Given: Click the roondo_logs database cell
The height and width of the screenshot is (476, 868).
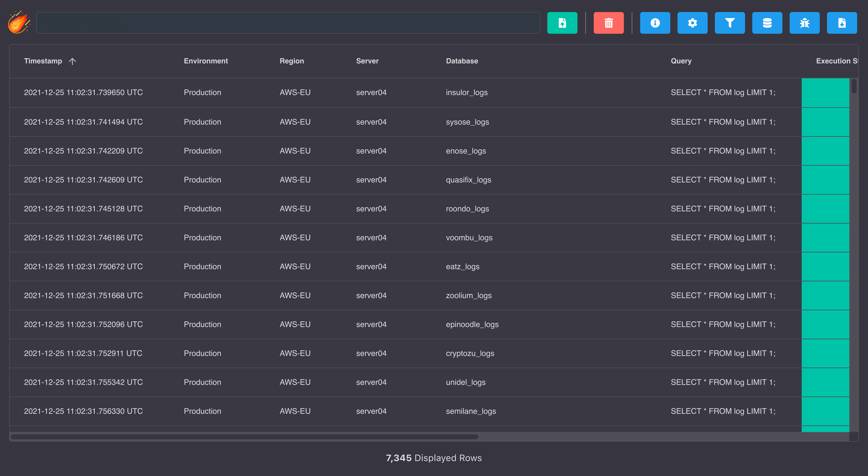Looking at the screenshot, I should tap(467, 209).
